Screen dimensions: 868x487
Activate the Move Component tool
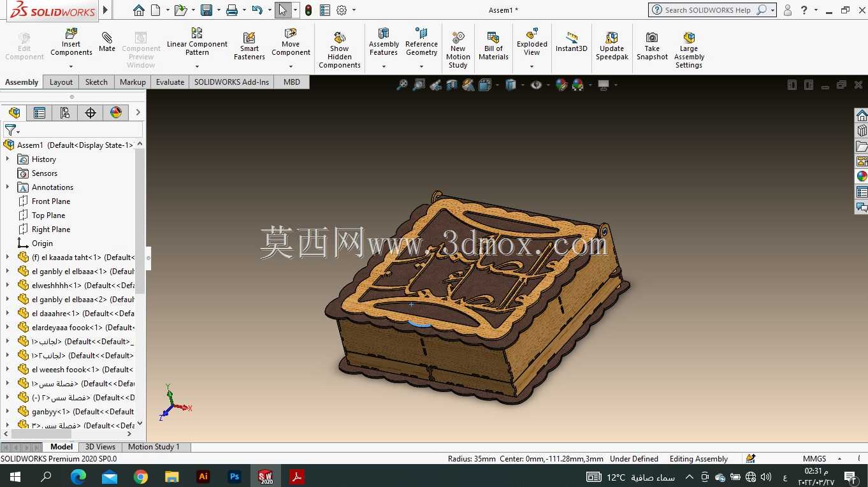pos(291,41)
